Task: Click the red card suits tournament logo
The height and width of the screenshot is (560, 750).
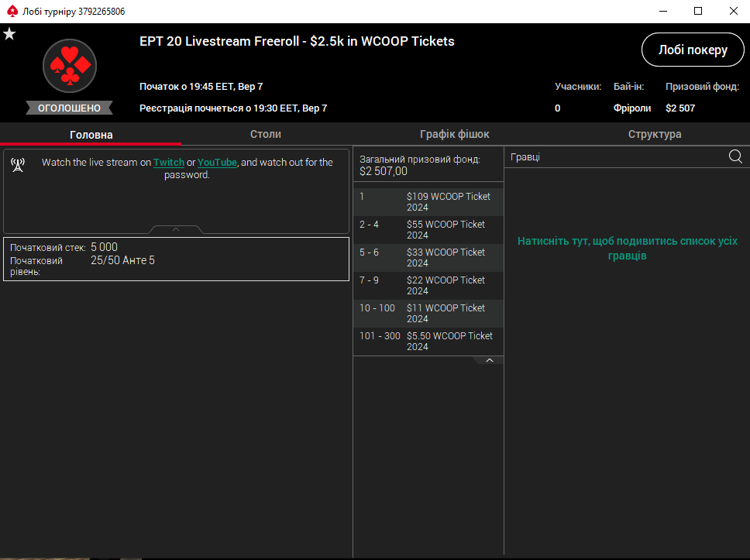Action: point(70,66)
